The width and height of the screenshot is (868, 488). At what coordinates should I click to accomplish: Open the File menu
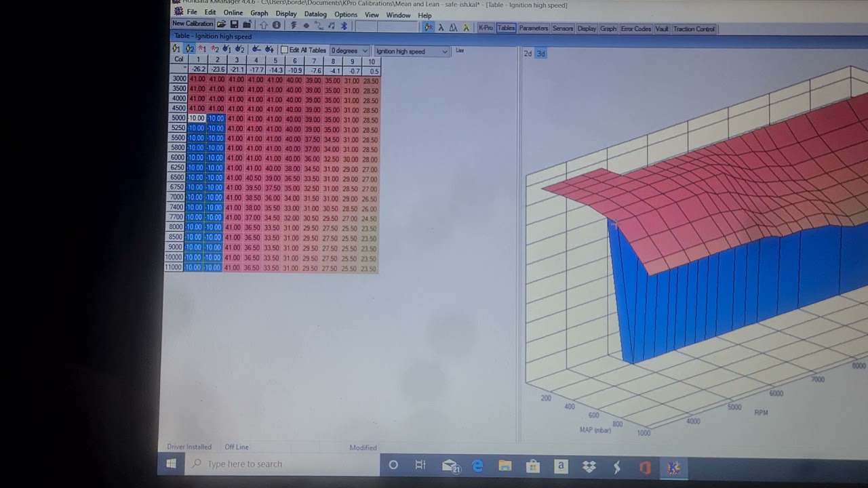click(x=192, y=13)
